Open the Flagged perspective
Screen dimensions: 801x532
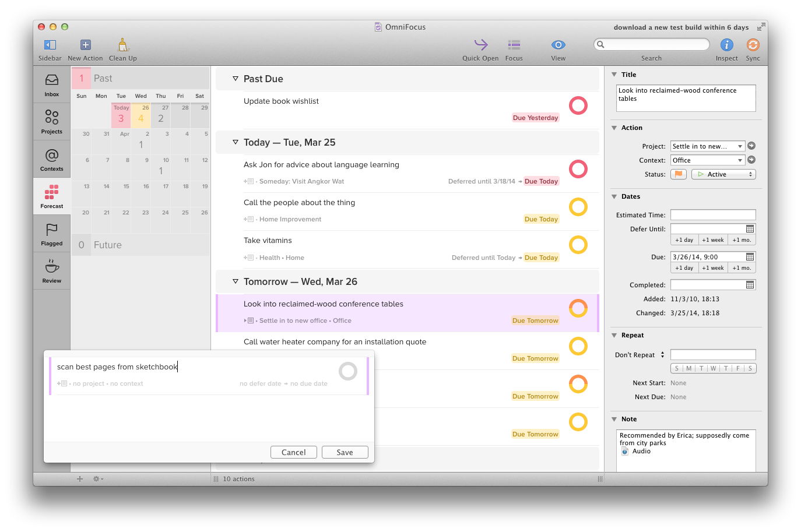click(x=52, y=234)
